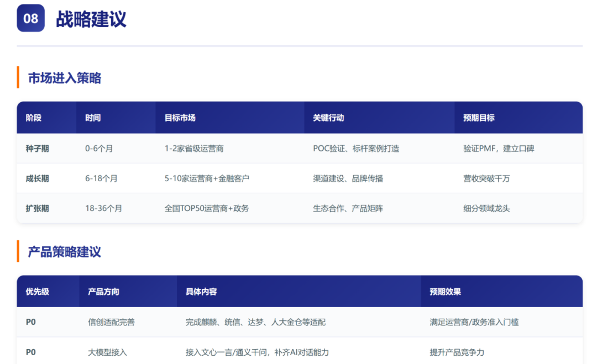Select the 成长期 row label
597x364 pixels.
[x=37, y=178]
